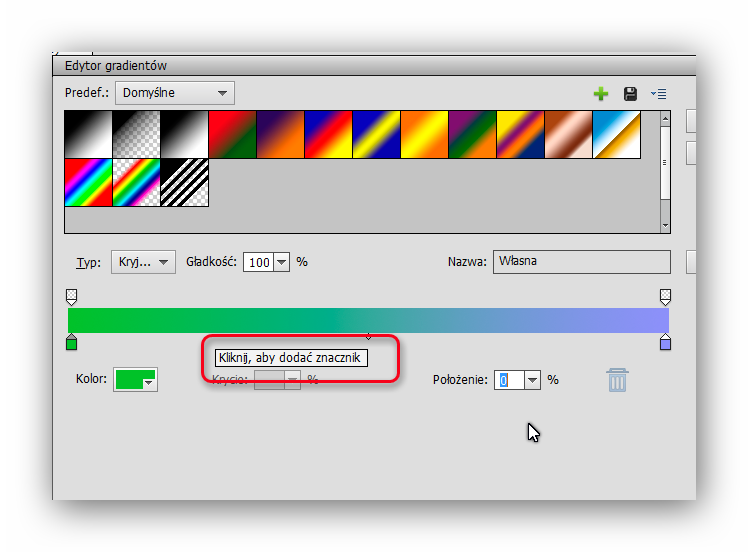Click the midpoint diamond below gradient bar
This screenshot has width=748, height=552.
pyautogui.click(x=368, y=337)
